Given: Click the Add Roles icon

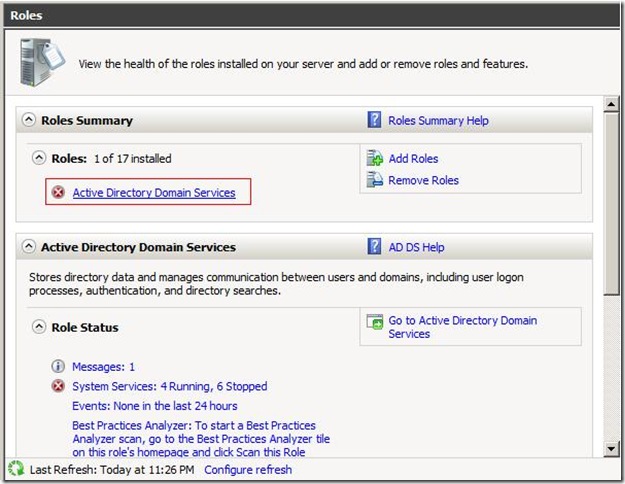Looking at the screenshot, I should (374, 158).
